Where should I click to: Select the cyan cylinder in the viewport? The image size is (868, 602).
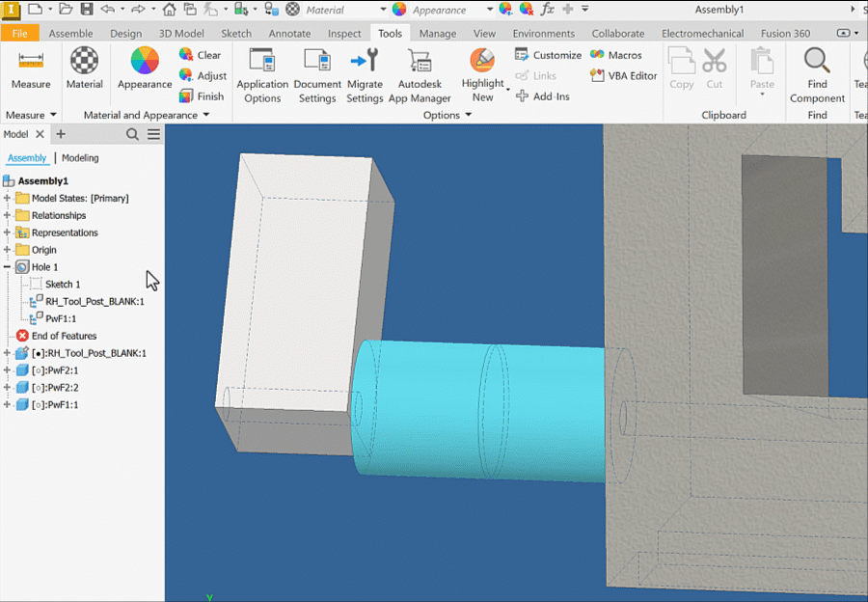(476, 410)
